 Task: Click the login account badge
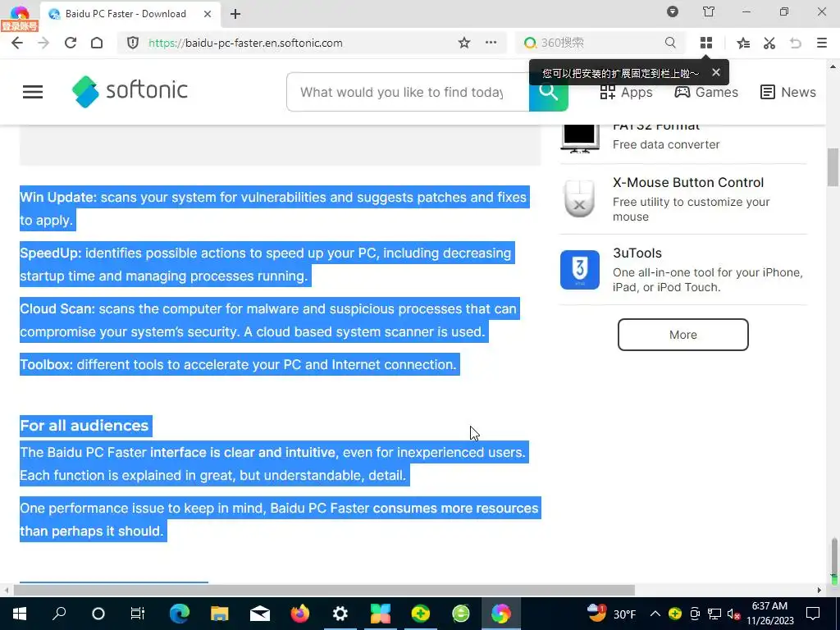(x=20, y=25)
